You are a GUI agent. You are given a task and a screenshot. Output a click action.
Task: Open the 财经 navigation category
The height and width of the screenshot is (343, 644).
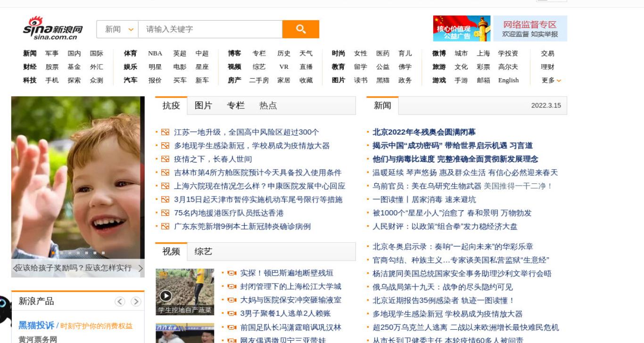tap(30, 67)
